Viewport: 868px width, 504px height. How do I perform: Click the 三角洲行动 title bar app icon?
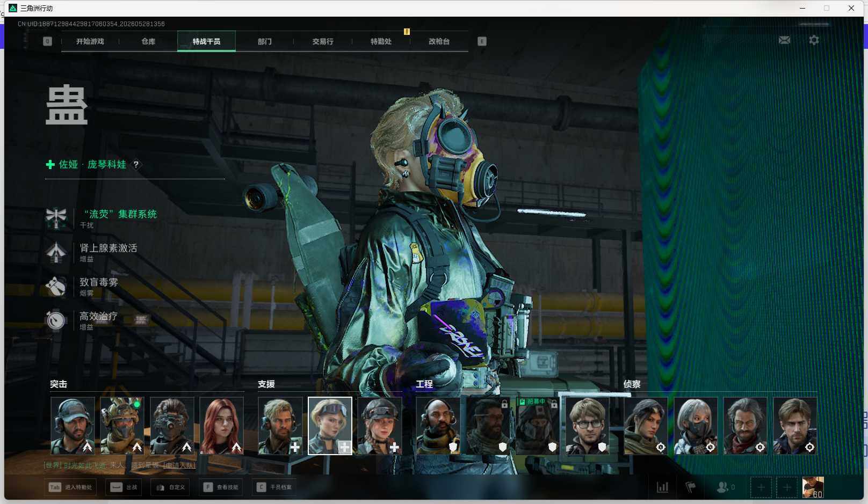(13, 8)
